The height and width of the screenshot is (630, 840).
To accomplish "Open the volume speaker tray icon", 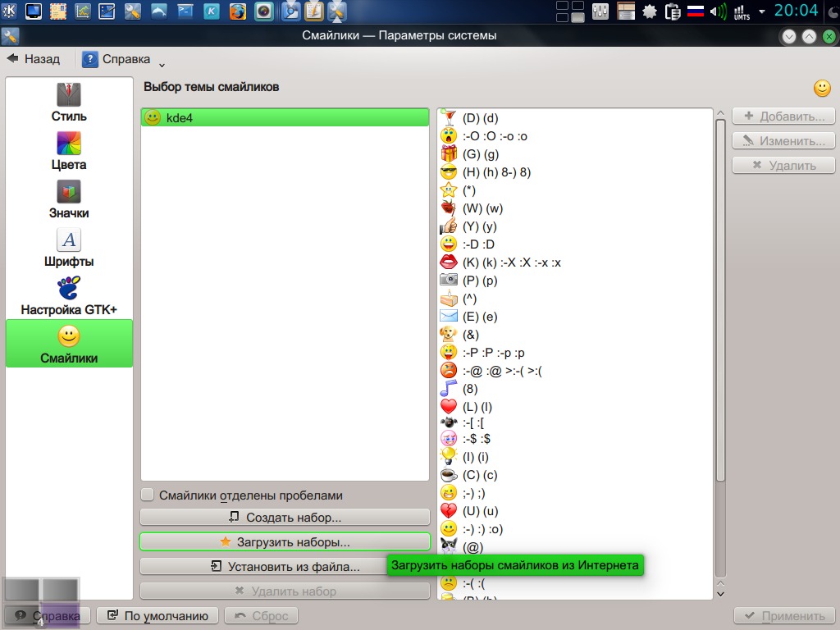I will point(718,11).
